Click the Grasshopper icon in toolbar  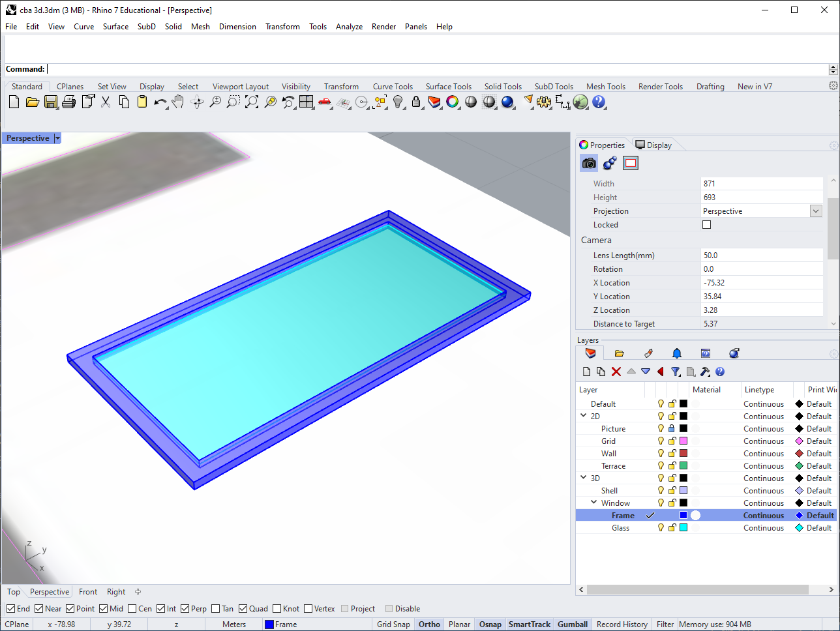coord(580,102)
